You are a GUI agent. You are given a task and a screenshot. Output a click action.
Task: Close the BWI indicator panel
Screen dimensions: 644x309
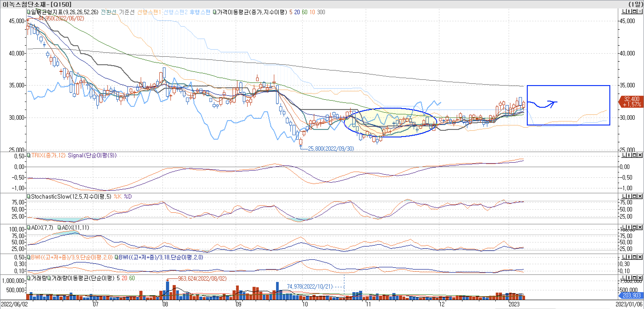tap(640, 257)
